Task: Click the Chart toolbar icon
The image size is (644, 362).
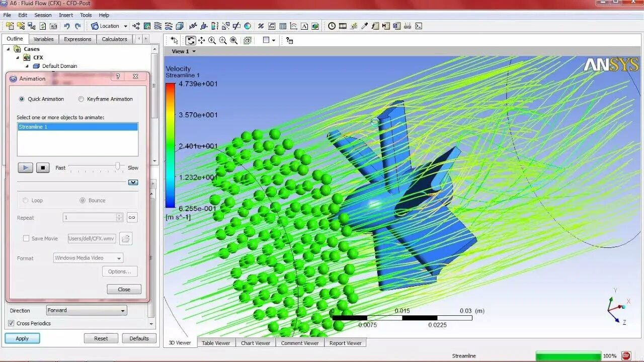Action: 293,26
